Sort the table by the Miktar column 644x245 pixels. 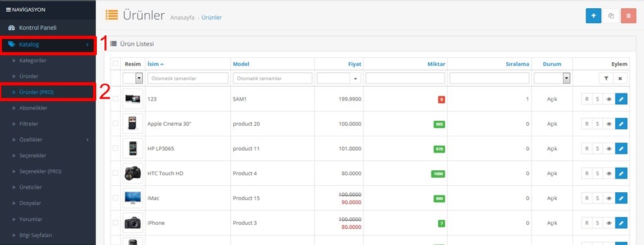pos(436,64)
